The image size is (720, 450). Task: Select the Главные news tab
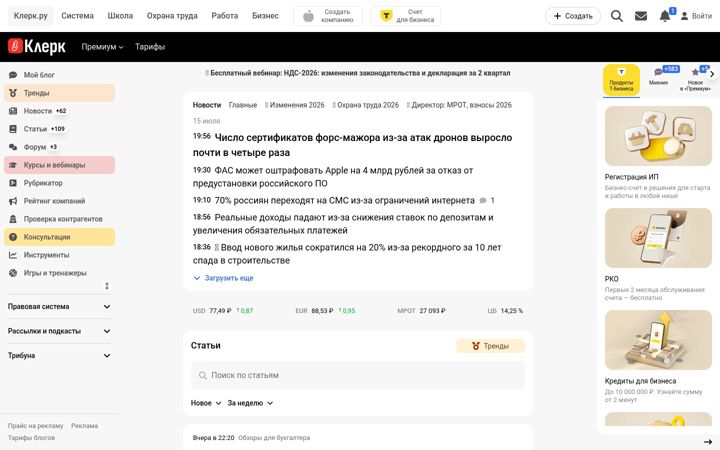pyautogui.click(x=243, y=105)
